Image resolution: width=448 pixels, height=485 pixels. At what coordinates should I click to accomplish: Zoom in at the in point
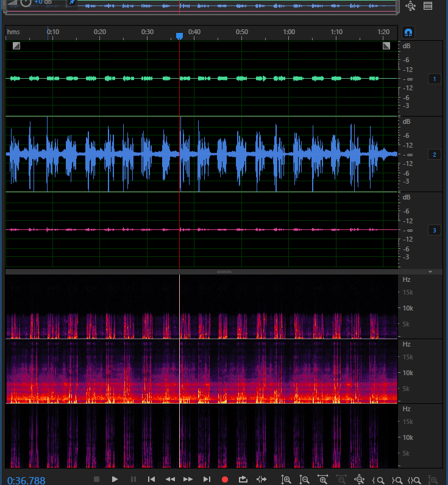coord(378,480)
